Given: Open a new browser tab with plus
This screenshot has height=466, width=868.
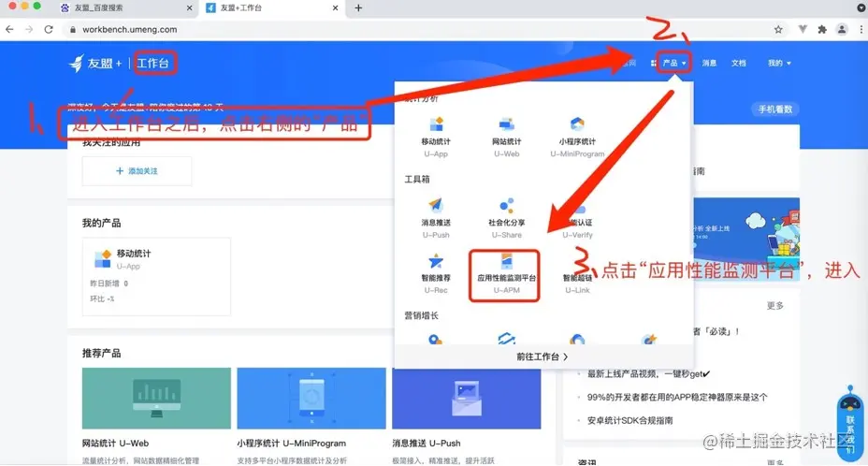Looking at the screenshot, I should (358, 7).
